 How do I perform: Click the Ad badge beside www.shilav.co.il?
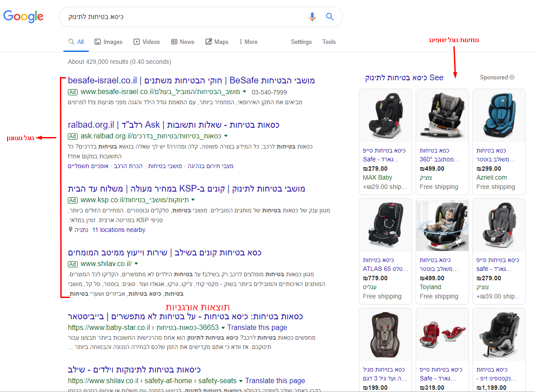pyautogui.click(x=73, y=264)
